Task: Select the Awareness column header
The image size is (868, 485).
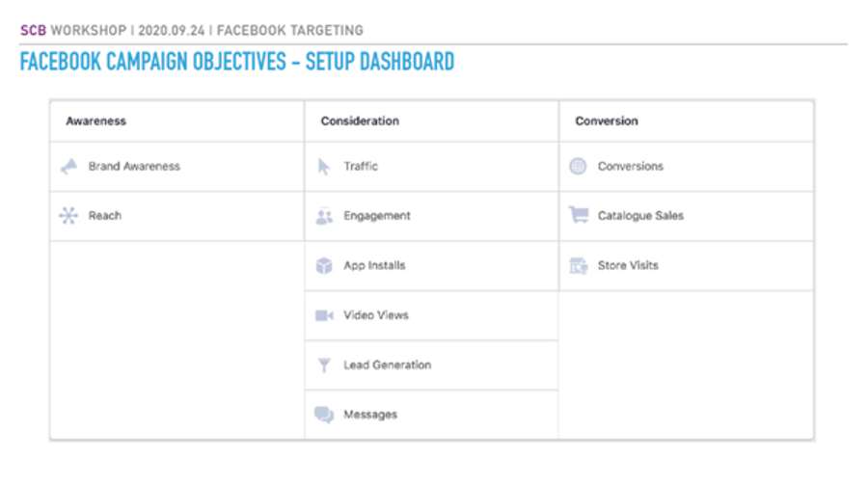Action: click(95, 121)
